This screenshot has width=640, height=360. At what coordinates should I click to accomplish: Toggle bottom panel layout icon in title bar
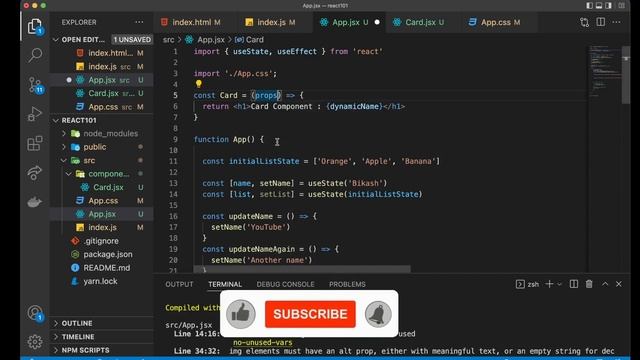click(599, 5)
